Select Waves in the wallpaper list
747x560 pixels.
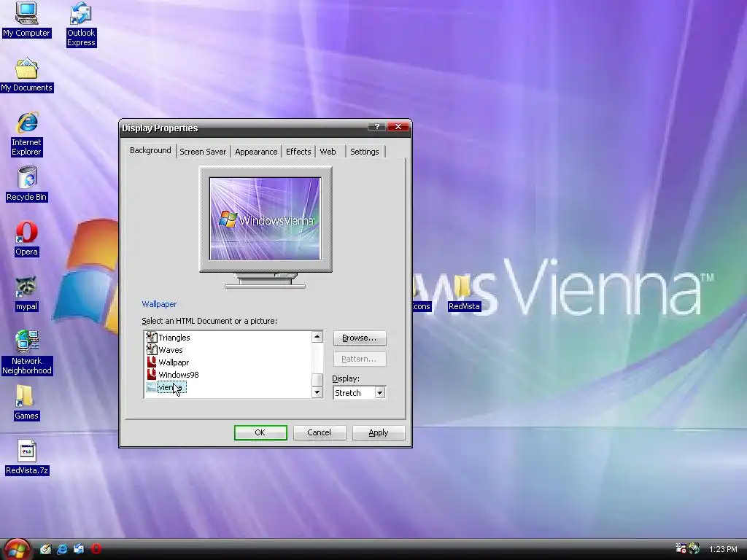(171, 350)
